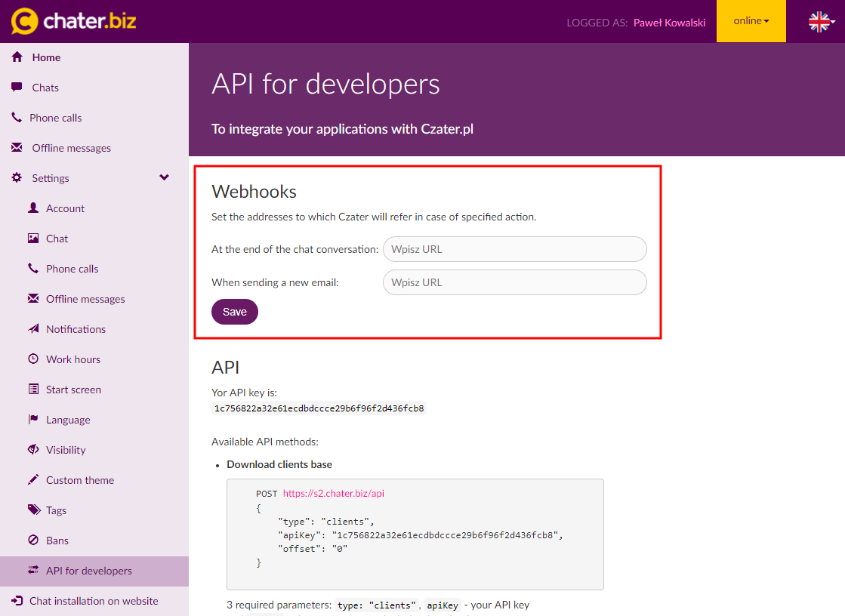The image size is (845, 616).
Task: Click the top Phone calls handset icon
Action: click(x=17, y=117)
